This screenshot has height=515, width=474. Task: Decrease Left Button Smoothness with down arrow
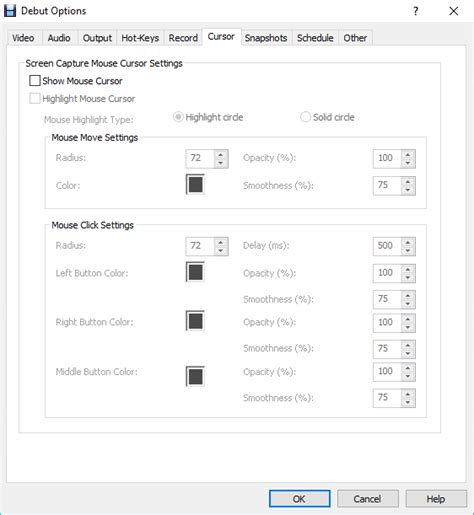click(408, 304)
